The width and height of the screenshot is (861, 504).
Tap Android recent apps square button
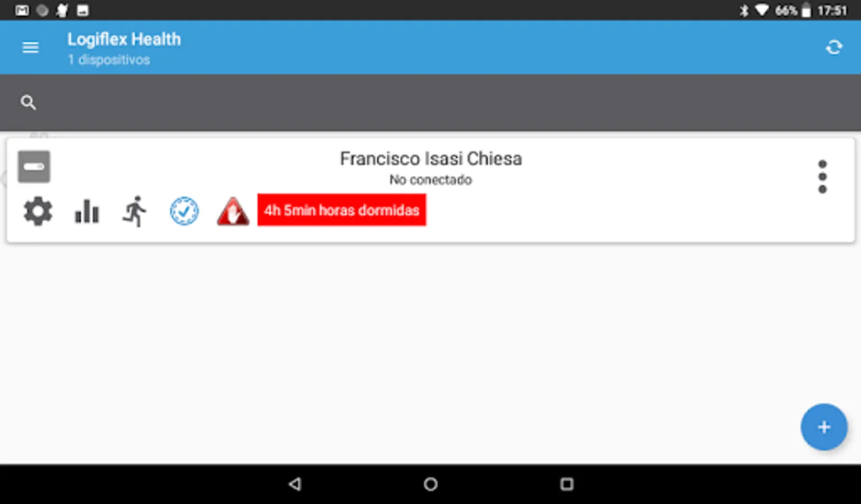[567, 484]
